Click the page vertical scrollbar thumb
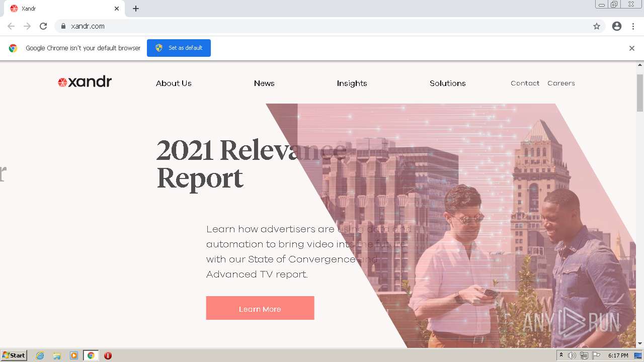 (x=640, y=93)
